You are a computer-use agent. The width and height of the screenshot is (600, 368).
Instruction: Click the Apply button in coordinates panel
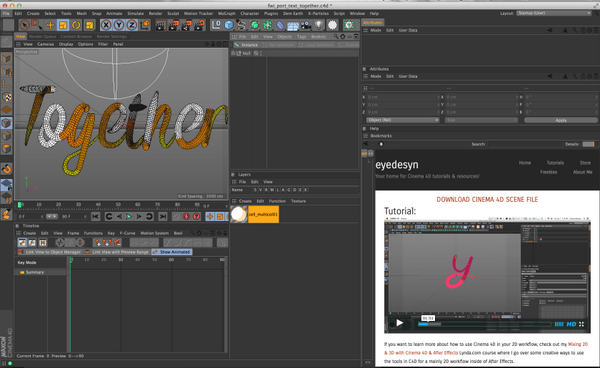click(561, 120)
